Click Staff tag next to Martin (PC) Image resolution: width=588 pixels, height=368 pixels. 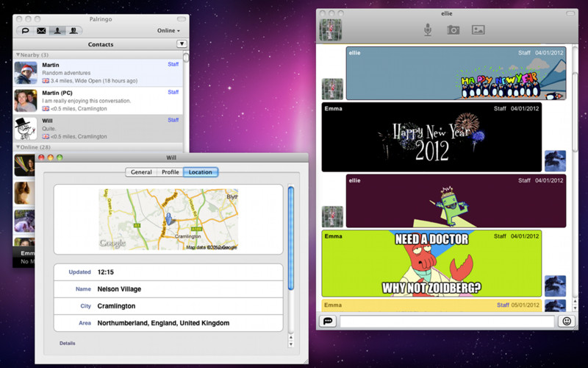tap(173, 92)
